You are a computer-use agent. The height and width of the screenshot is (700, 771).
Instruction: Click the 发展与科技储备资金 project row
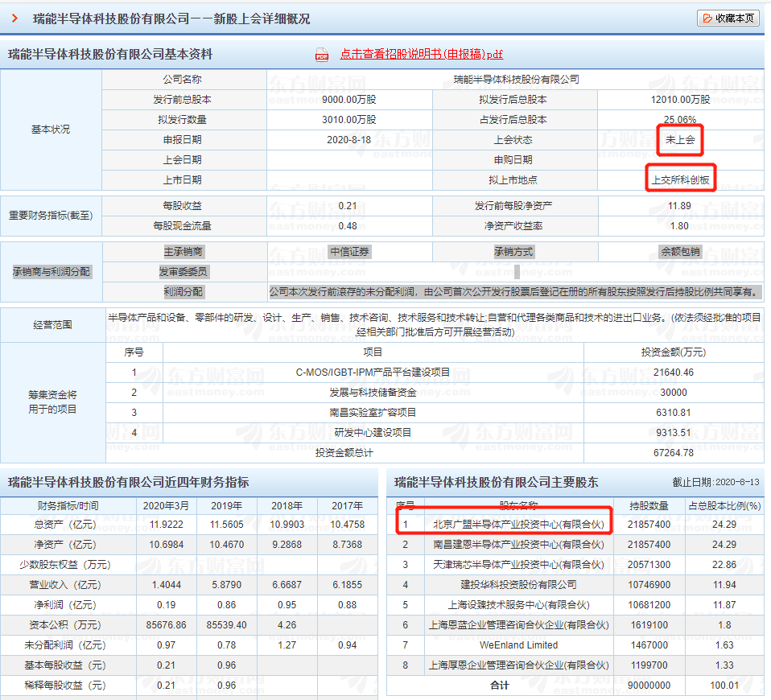coord(373,393)
